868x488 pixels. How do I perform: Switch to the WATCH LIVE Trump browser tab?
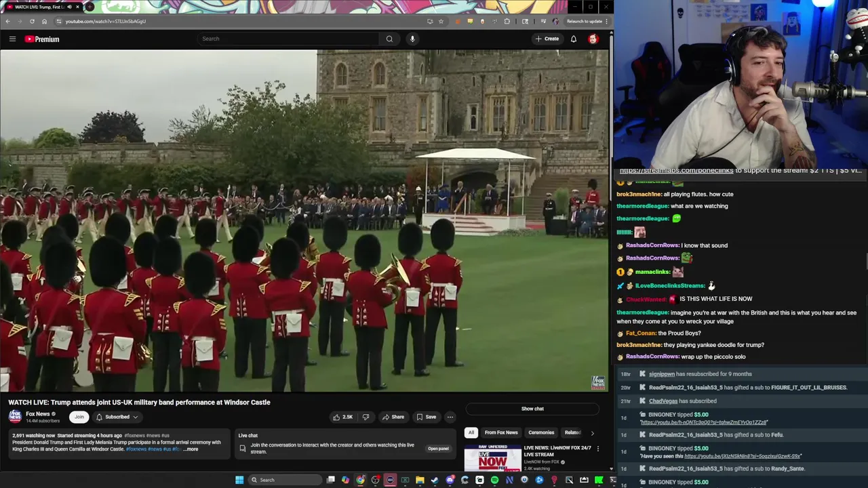37,7
